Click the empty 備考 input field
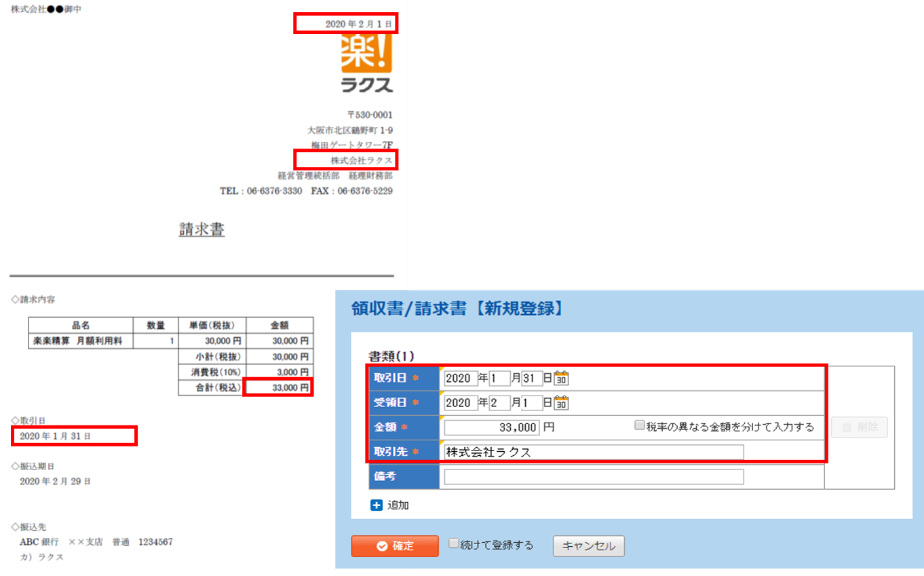This screenshot has width=924, height=576. click(594, 476)
